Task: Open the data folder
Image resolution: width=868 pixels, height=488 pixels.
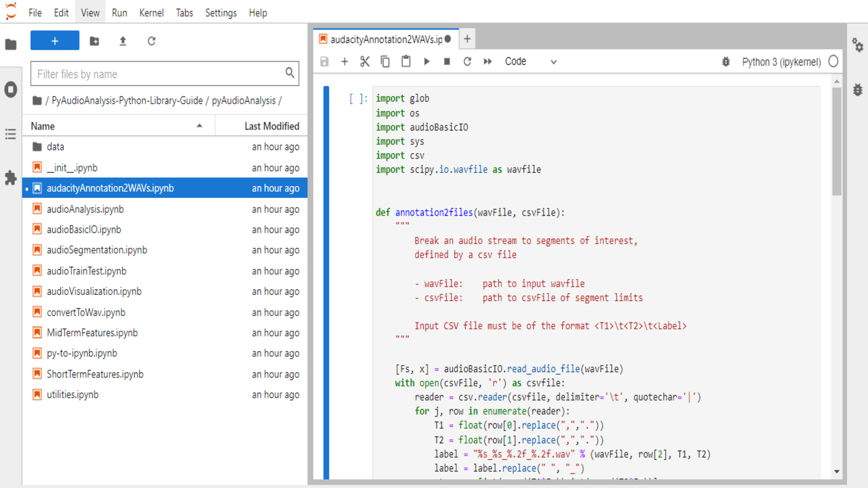Action: coord(165,147)
